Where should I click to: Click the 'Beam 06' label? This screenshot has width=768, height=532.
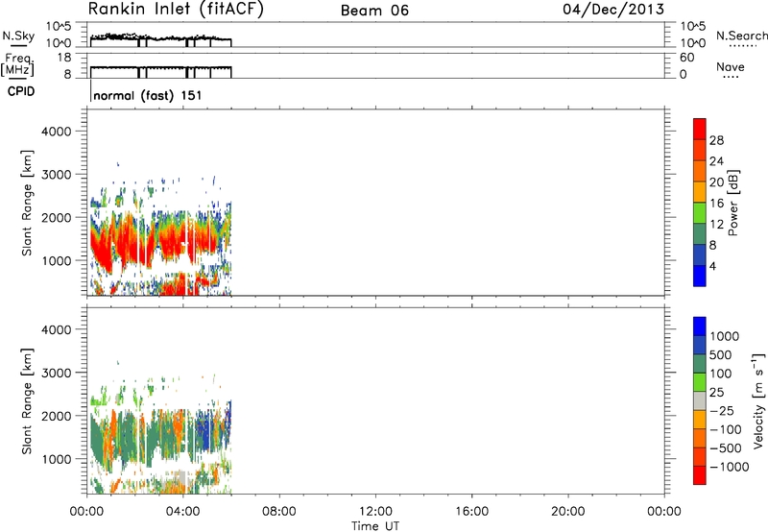pos(374,11)
